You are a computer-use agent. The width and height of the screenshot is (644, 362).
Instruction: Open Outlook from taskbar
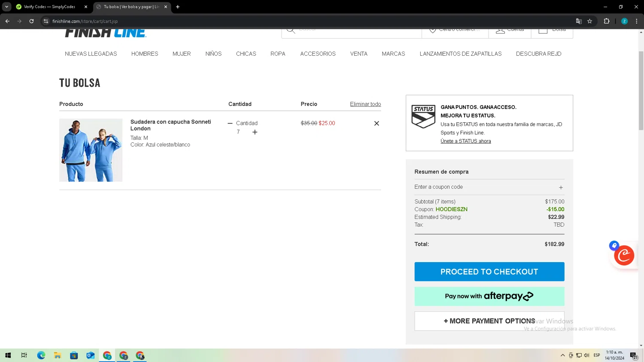coord(91,355)
